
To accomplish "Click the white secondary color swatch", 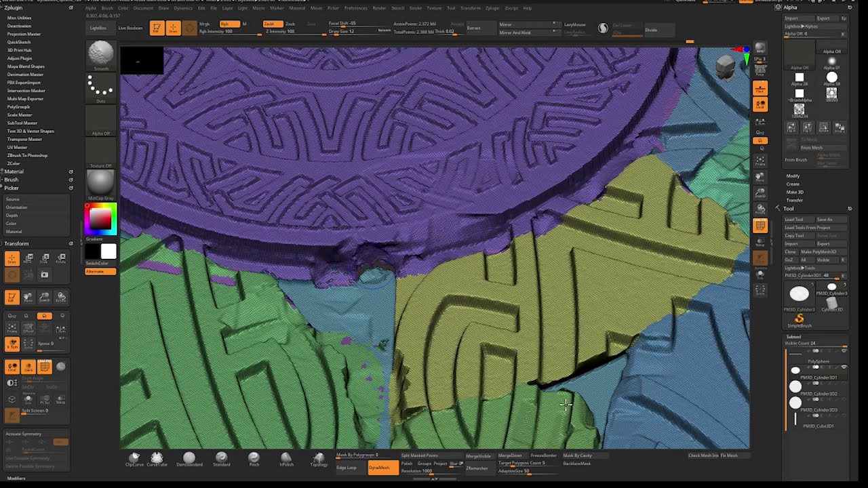I will click(x=108, y=252).
